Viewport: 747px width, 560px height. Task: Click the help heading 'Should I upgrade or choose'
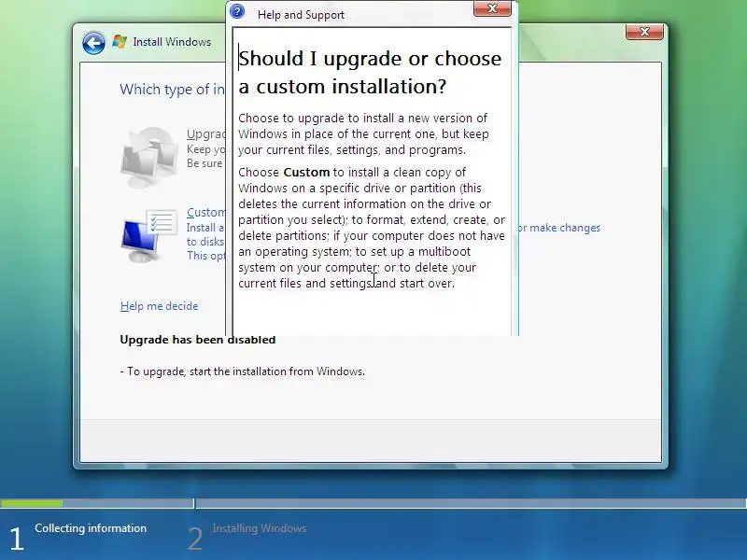click(370, 59)
